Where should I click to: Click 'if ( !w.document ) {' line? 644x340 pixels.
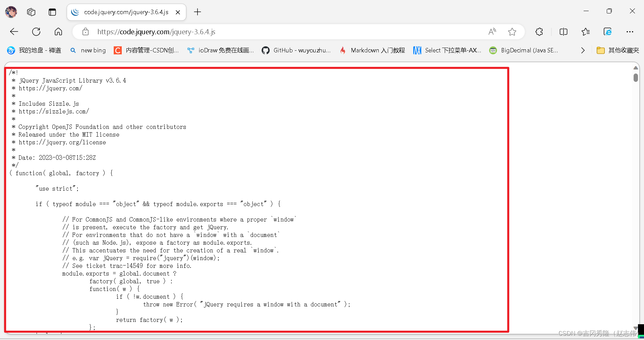pos(150,297)
